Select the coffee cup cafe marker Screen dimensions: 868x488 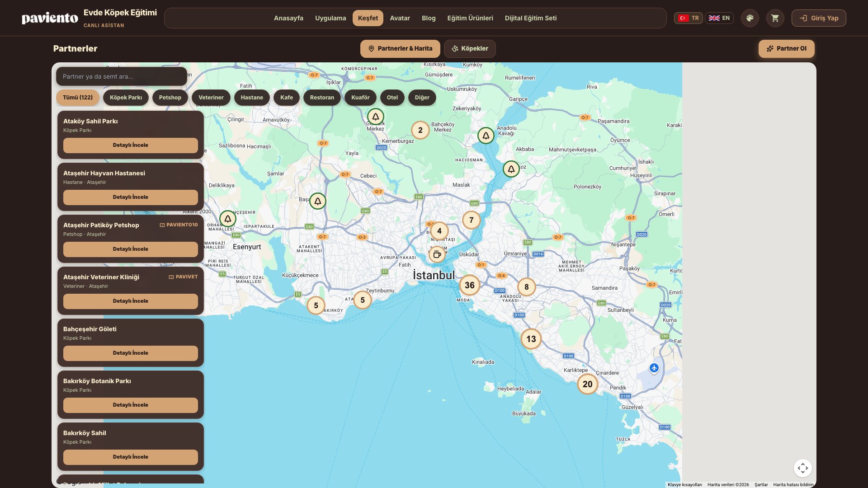point(437,254)
